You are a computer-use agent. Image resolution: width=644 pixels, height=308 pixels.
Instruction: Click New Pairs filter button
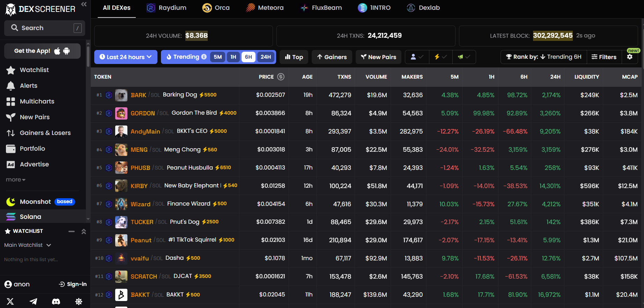point(378,57)
